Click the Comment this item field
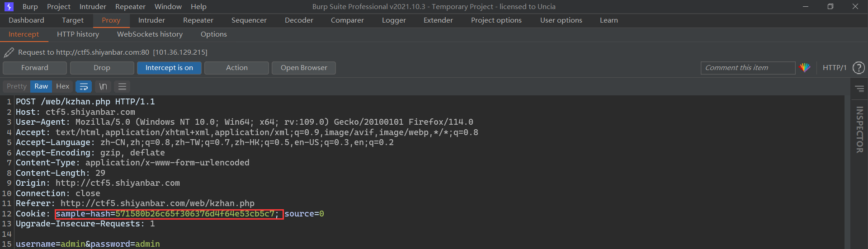868x249 pixels. coord(748,68)
